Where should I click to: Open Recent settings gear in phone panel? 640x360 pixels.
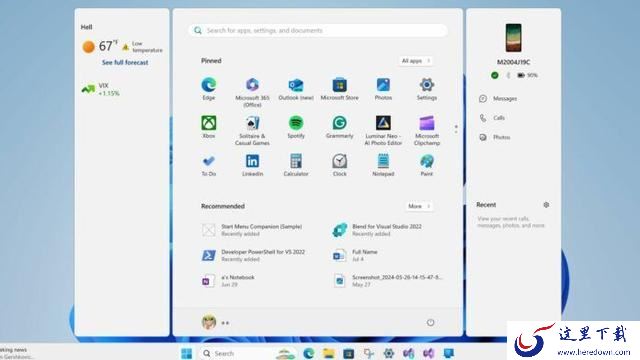[546, 205]
